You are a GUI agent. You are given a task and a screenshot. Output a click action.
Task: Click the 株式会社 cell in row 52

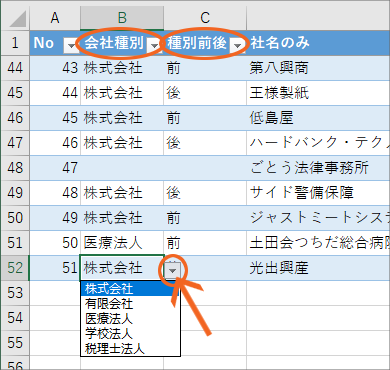pos(122,268)
